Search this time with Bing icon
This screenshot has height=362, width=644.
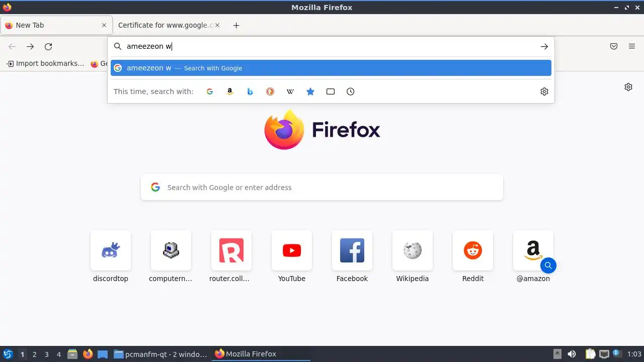pyautogui.click(x=250, y=92)
